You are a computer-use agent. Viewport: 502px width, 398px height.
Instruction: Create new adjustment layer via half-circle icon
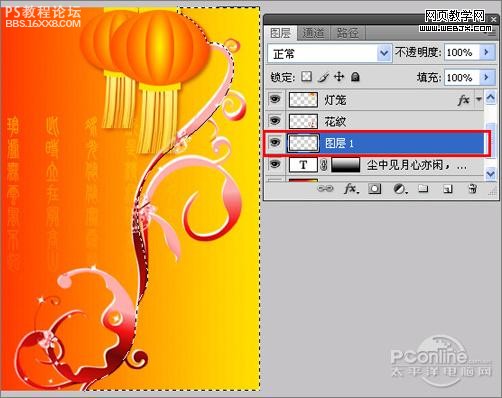tap(399, 189)
